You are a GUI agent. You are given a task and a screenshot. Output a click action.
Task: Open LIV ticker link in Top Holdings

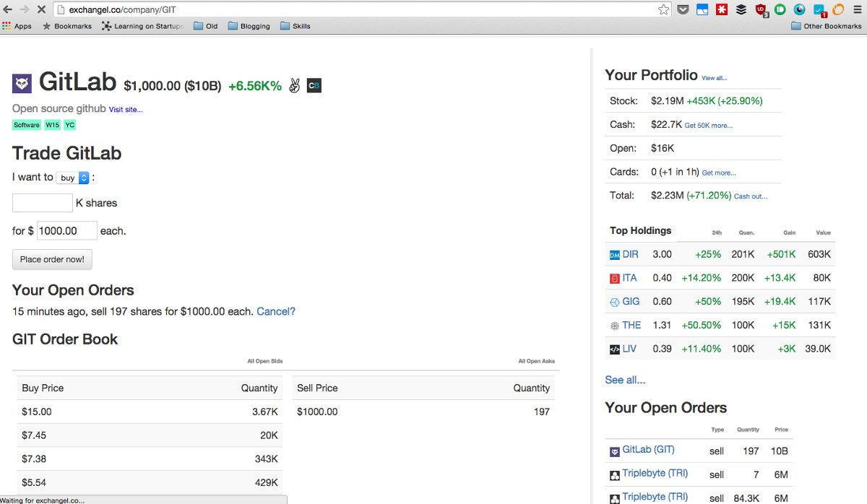[629, 349]
